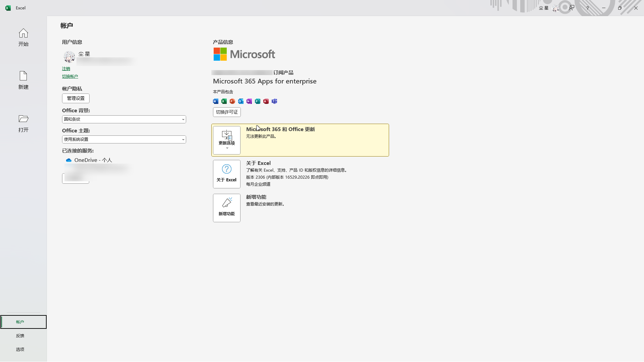Click the 切换帐户 switch account link
644x362 pixels.
coord(70,76)
